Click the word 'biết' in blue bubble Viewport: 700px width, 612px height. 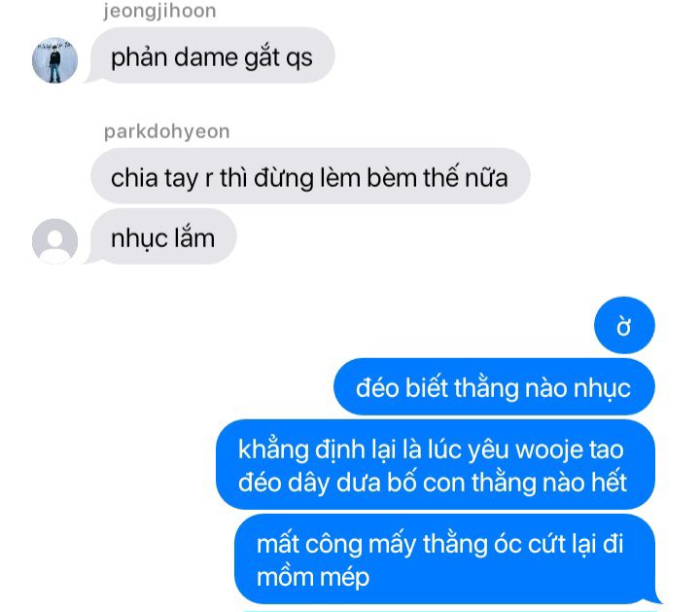tap(427, 388)
